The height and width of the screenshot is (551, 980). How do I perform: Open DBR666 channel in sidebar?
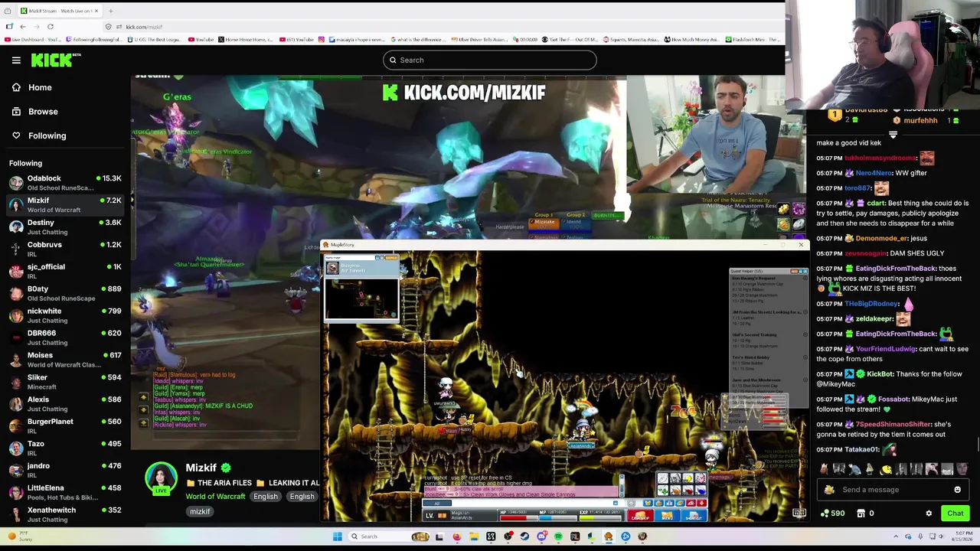point(65,337)
